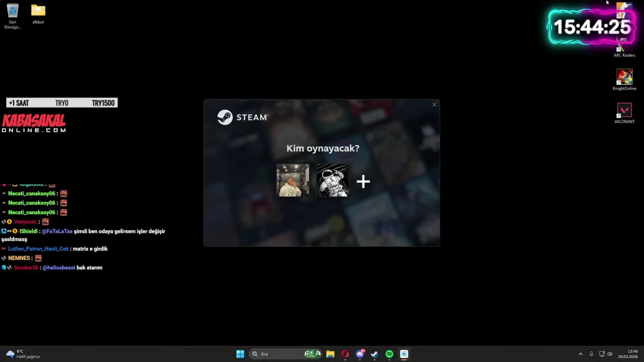Screen dimensions: 644x362
Task: Select the afkbot folder on desktop
Action: pos(38,14)
